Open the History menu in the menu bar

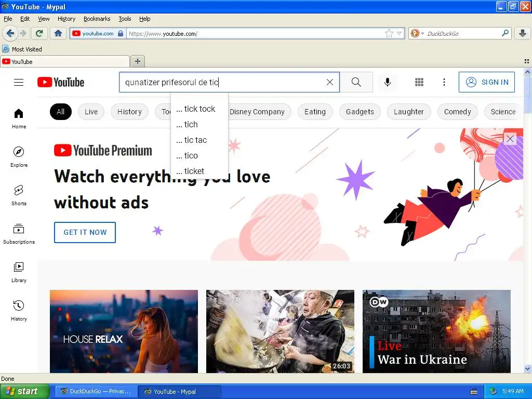(66, 19)
